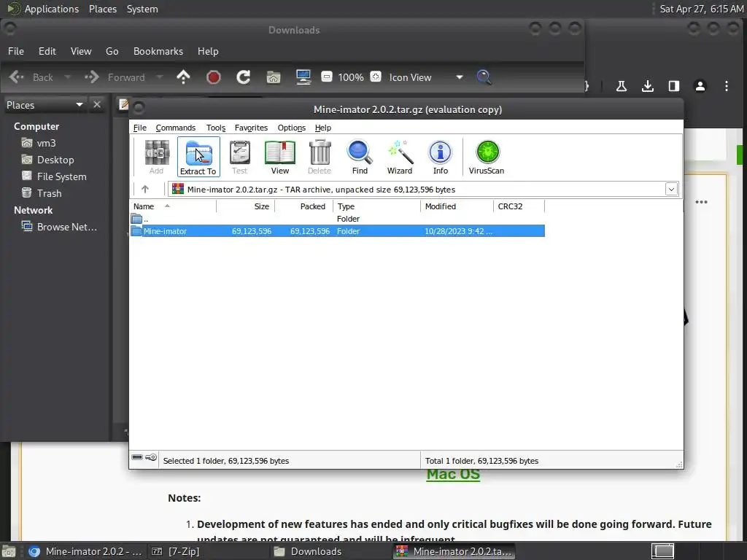This screenshot has height=560, width=747.
Task: Sort by the Packed column header
Action: point(304,206)
